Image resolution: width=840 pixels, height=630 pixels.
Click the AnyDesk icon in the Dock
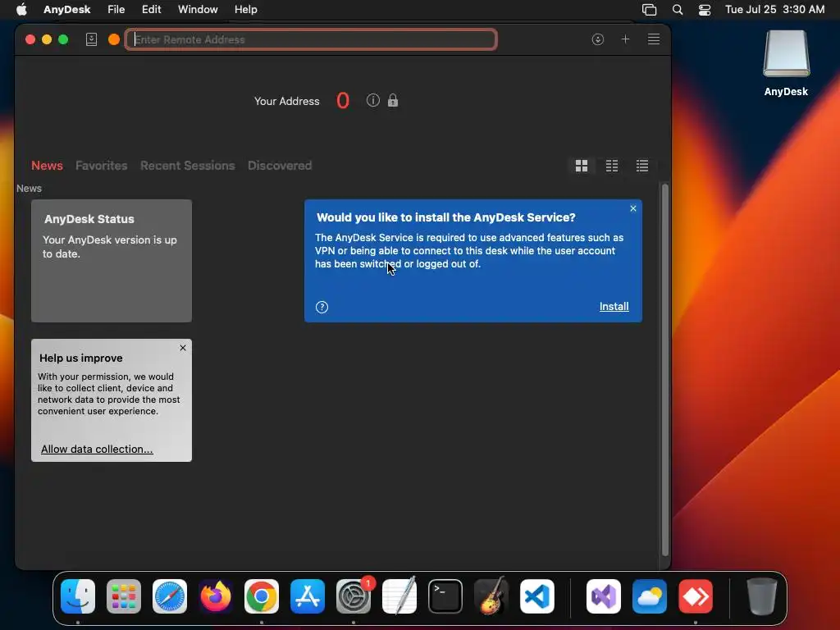[x=696, y=596]
